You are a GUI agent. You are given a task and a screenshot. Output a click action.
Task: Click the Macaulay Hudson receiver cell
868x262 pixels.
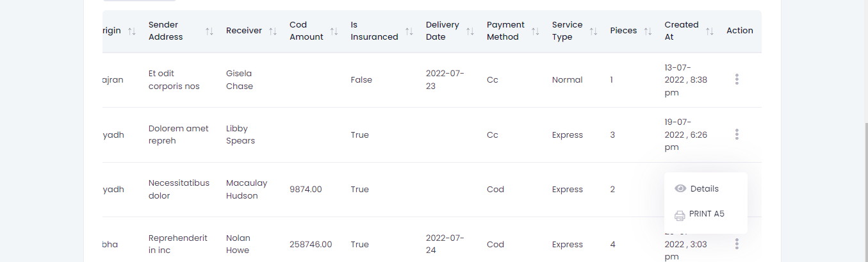point(247,190)
